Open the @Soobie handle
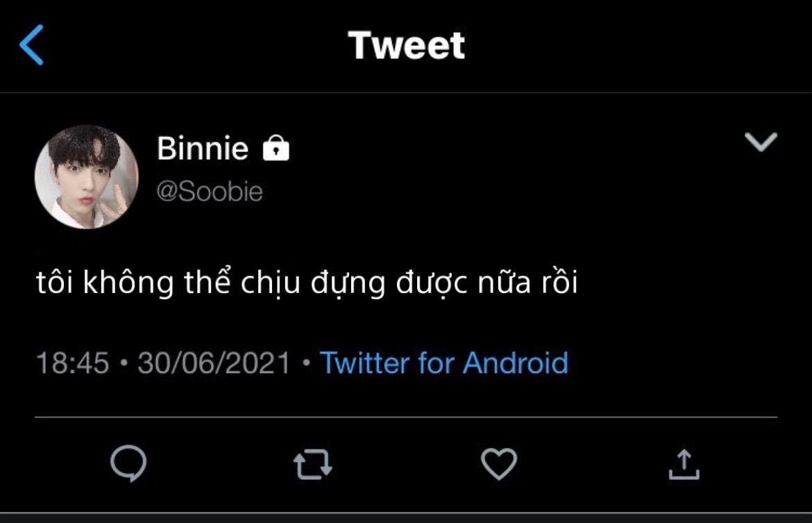Screen dimensions: 812x523 [x=210, y=192]
